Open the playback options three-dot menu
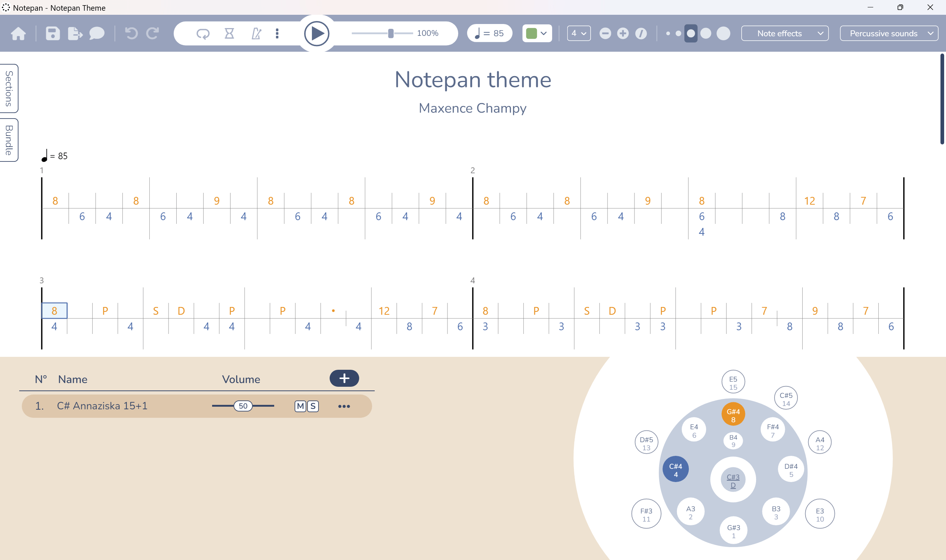The image size is (946, 560). click(277, 34)
